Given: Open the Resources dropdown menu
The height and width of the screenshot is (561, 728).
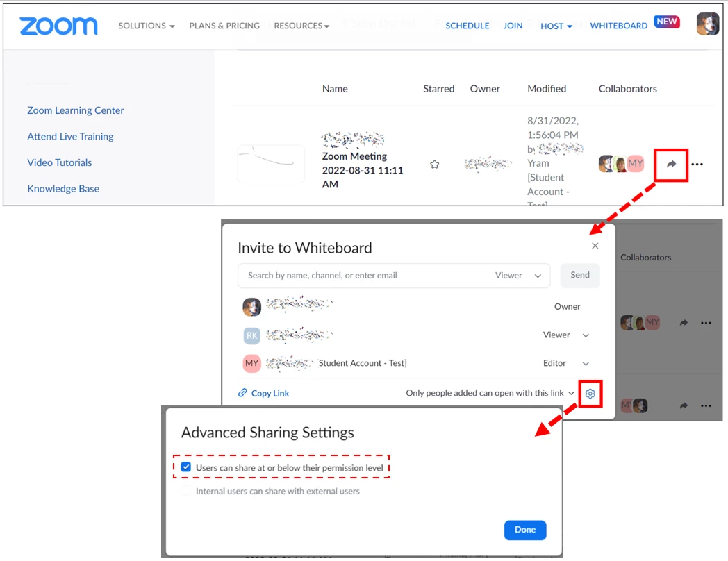Looking at the screenshot, I should pyautogui.click(x=301, y=26).
